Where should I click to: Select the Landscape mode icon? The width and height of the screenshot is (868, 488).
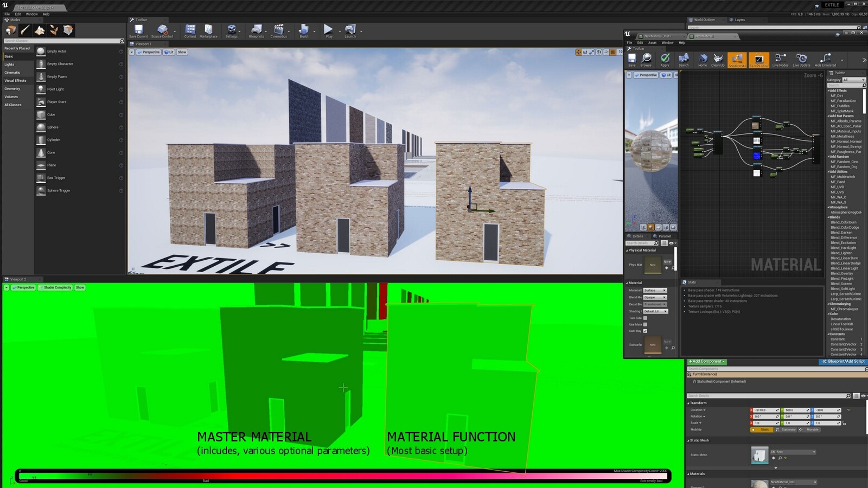pos(40,30)
